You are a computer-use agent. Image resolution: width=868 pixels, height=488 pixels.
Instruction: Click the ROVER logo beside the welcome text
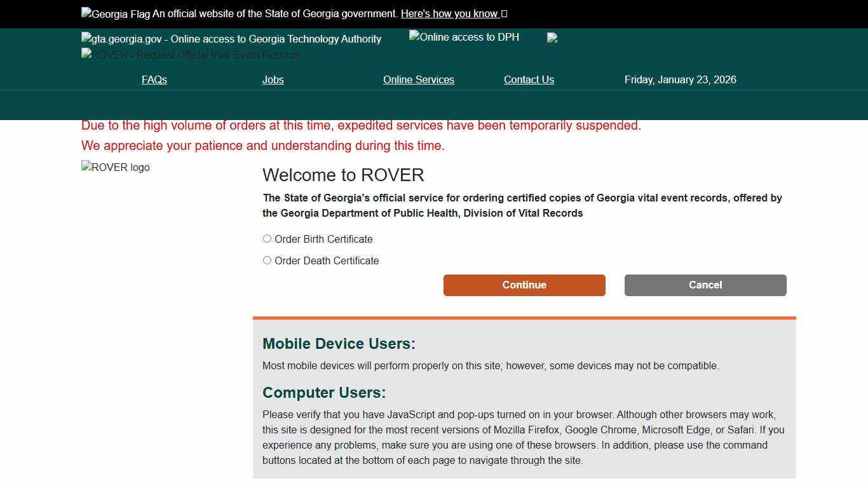coord(115,167)
